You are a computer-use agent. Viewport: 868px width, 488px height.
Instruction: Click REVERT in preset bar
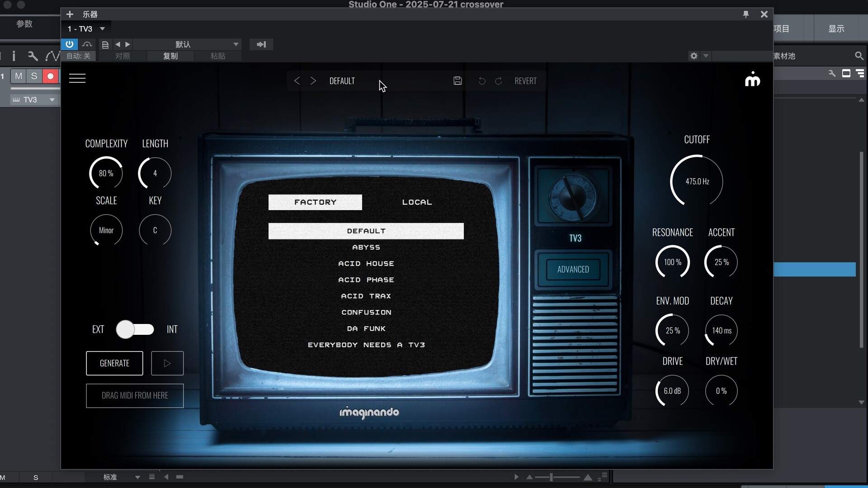525,81
